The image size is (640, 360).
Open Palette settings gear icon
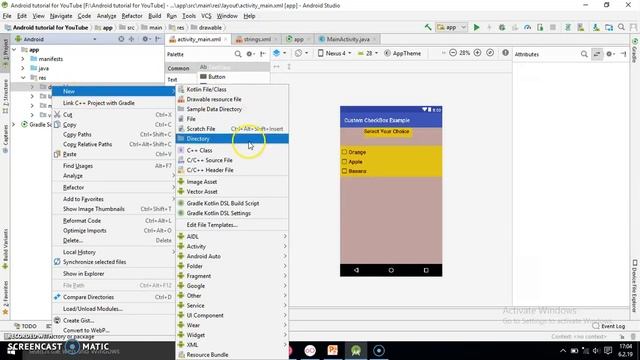pyautogui.click(x=250, y=54)
